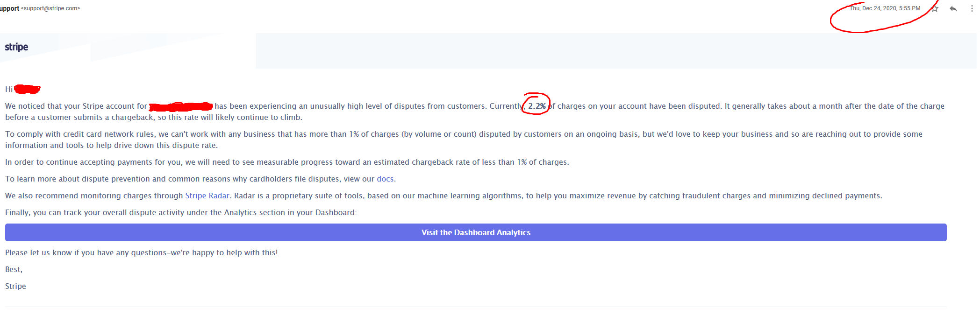
Task: Click the 'In order to continue accepting' paragraph
Action: [287, 162]
